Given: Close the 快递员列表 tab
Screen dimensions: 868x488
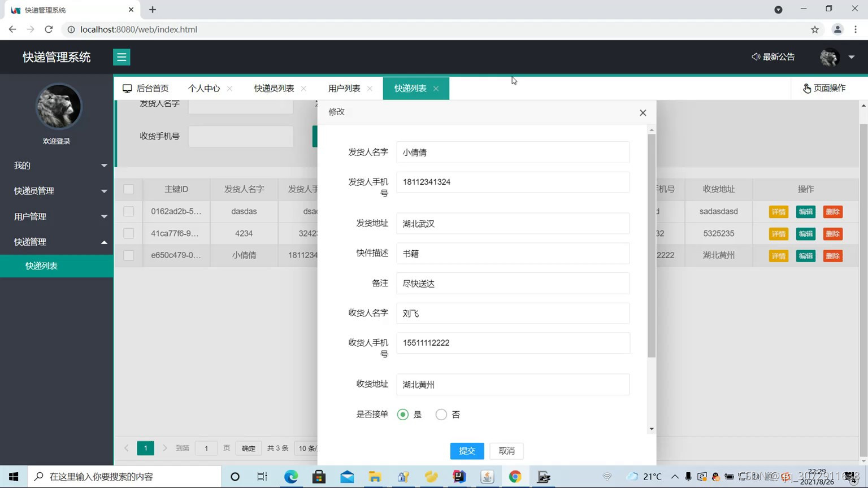Looking at the screenshot, I should pos(303,89).
